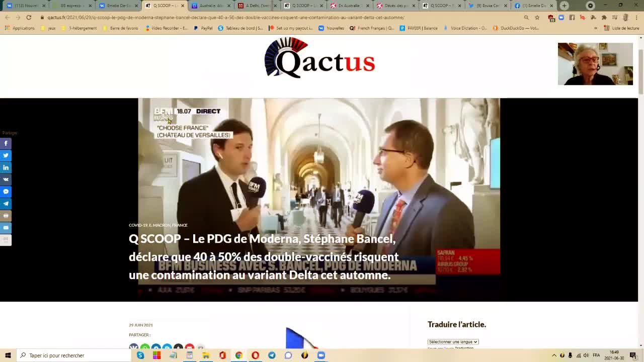Open the Barre de favoris folder
The image size is (644, 362).
click(120, 28)
